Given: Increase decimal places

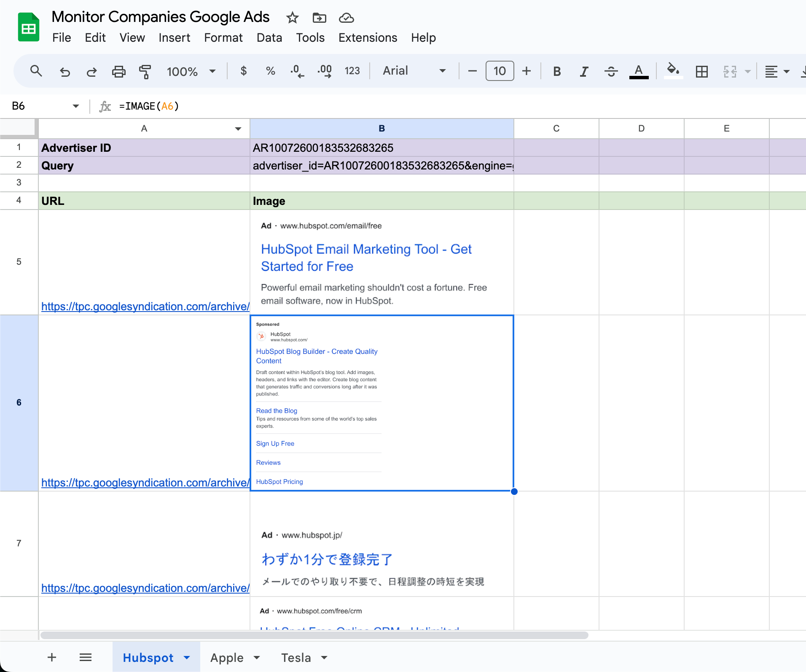Looking at the screenshot, I should [325, 71].
